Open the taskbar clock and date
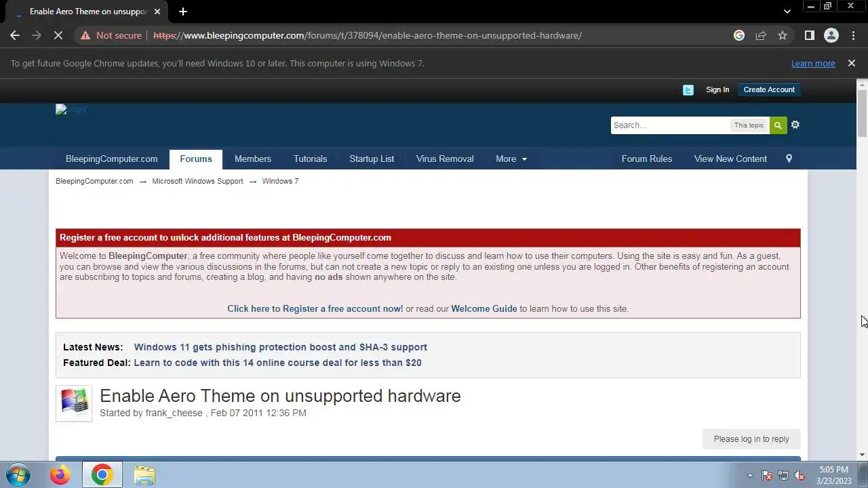Image resolution: width=868 pixels, height=488 pixels. 833,475
